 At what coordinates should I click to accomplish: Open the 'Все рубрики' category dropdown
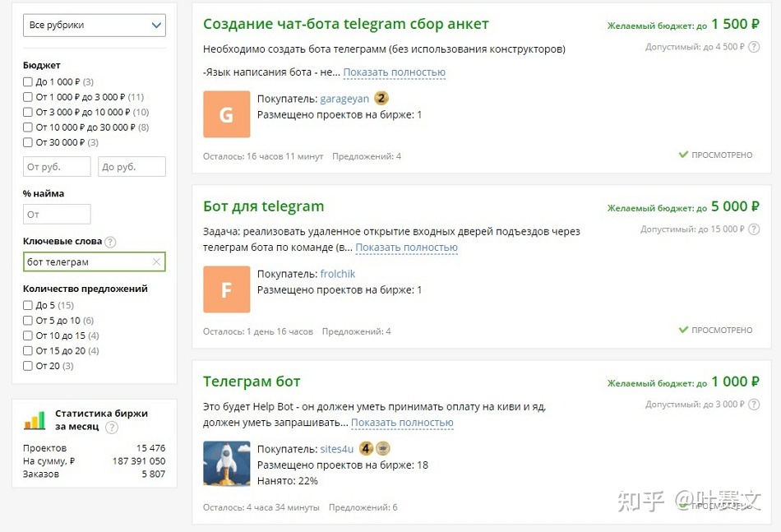(95, 25)
